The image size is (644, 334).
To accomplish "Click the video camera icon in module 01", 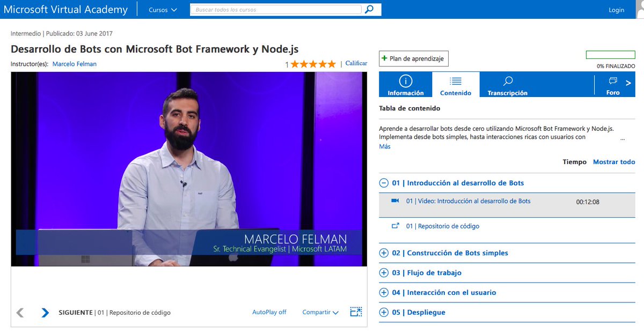I will pos(396,201).
